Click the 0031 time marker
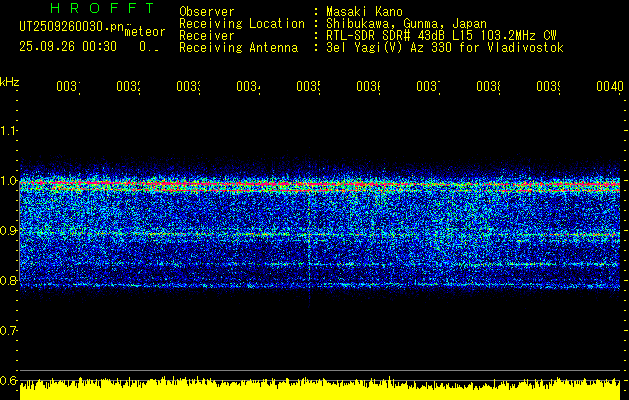629x400 pixels. (68, 86)
